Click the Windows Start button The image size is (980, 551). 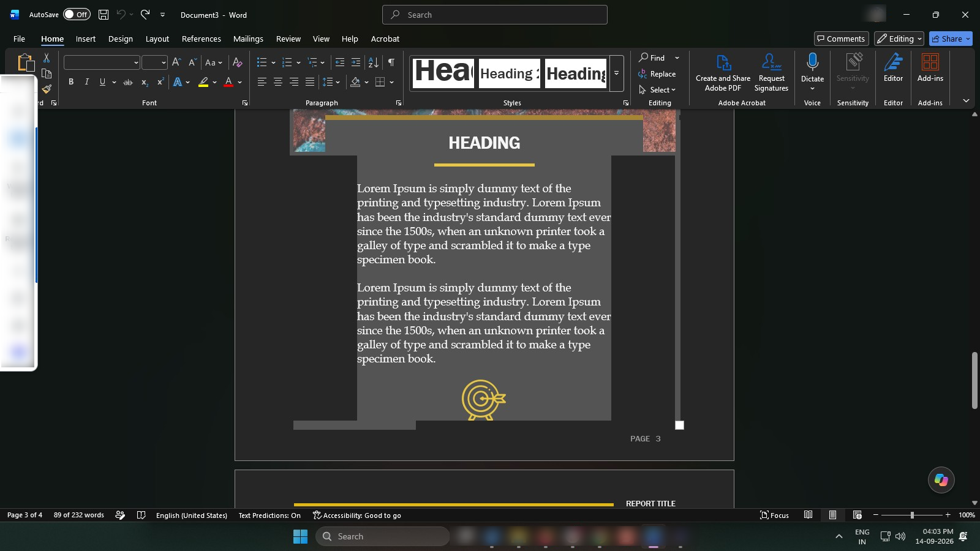tap(300, 536)
